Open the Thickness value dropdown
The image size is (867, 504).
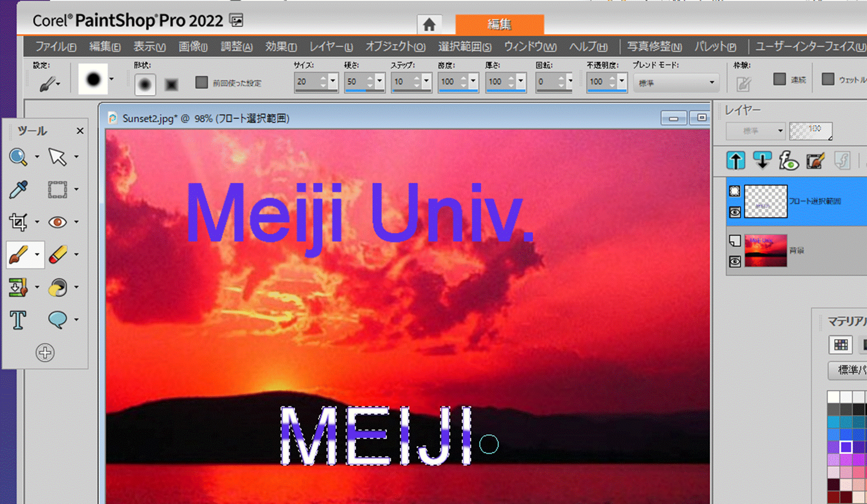(521, 81)
